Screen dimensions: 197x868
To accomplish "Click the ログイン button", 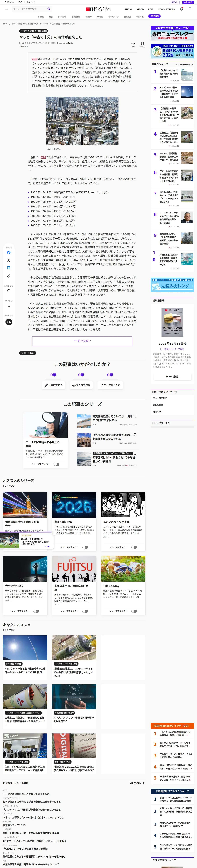I will click(175, 2).
